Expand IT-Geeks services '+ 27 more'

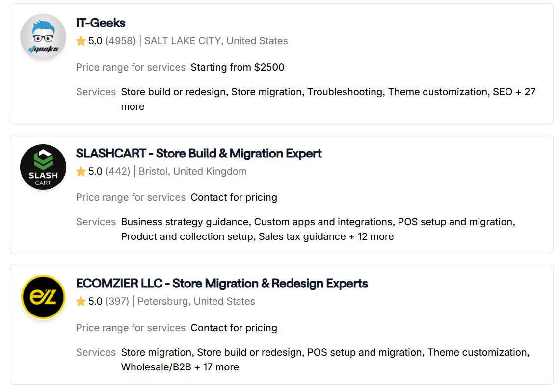pyautogui.click(x=328, y=99)
